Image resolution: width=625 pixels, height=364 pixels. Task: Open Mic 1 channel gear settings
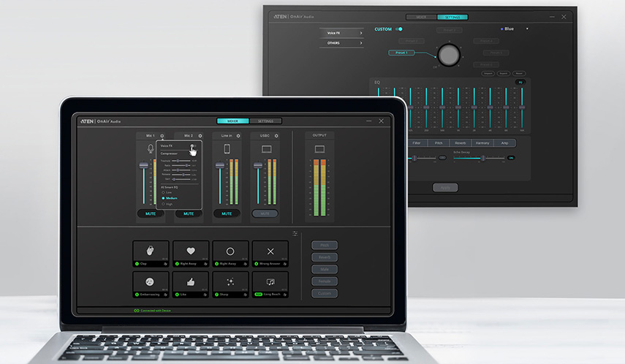162,136
